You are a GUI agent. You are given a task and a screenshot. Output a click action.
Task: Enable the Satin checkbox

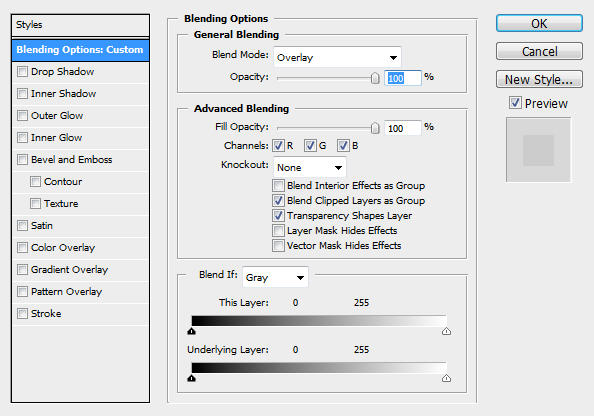(x=22, y=225)
